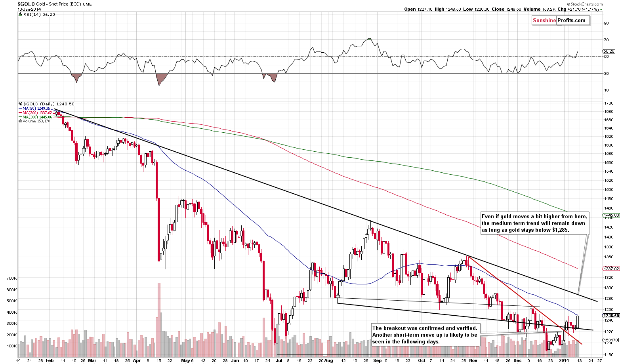Click the Feb month label on time axis
The image size is (620, 364).
pos(50,360)
